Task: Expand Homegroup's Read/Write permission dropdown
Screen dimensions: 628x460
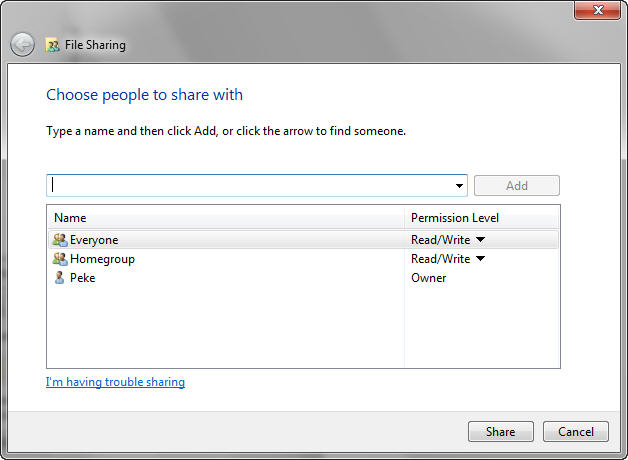Action: [x=480, y=259]
